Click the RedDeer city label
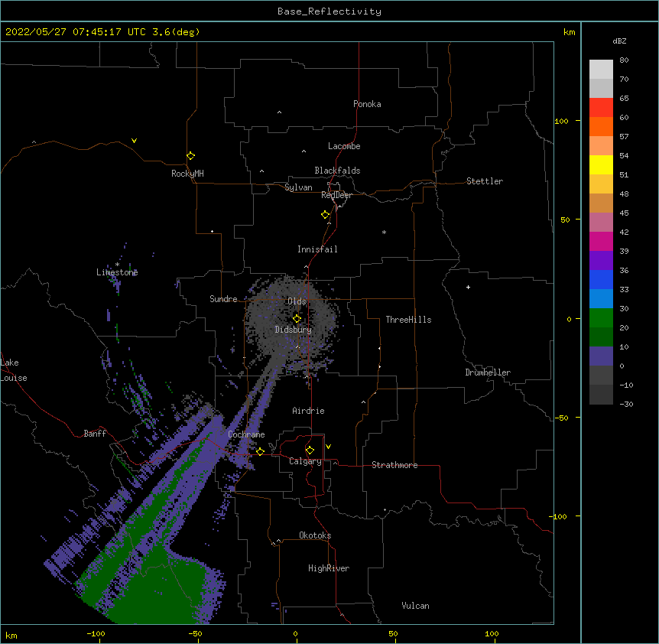This screenshot has height=644, width=659. point(336,195)
